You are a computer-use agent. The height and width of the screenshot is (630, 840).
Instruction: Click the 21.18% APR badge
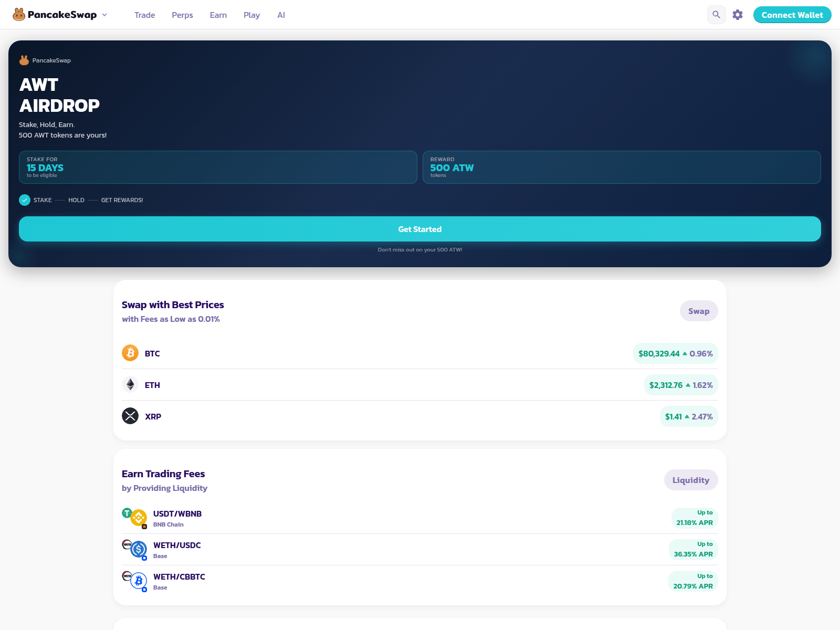pyautogui.click(x=695, y=518)
